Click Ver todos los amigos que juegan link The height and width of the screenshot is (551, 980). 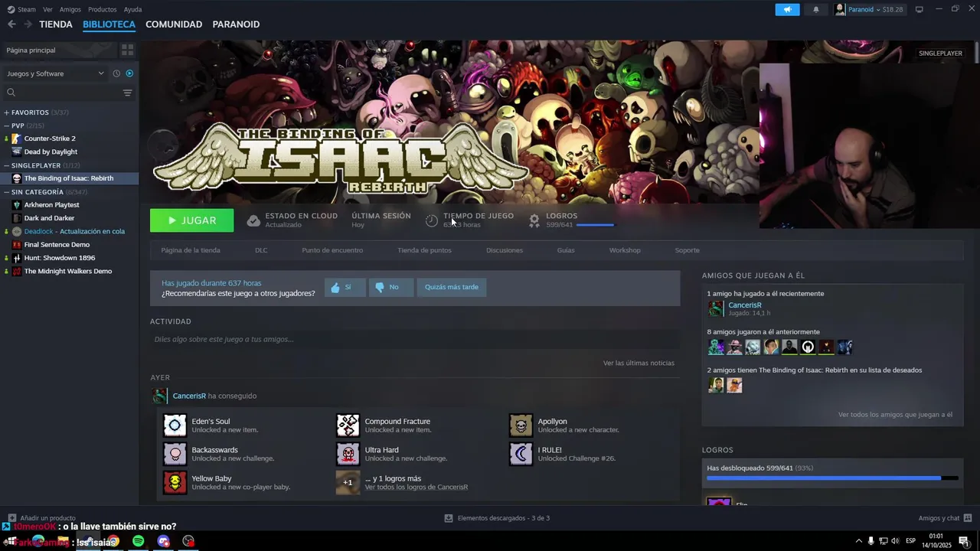895,415
